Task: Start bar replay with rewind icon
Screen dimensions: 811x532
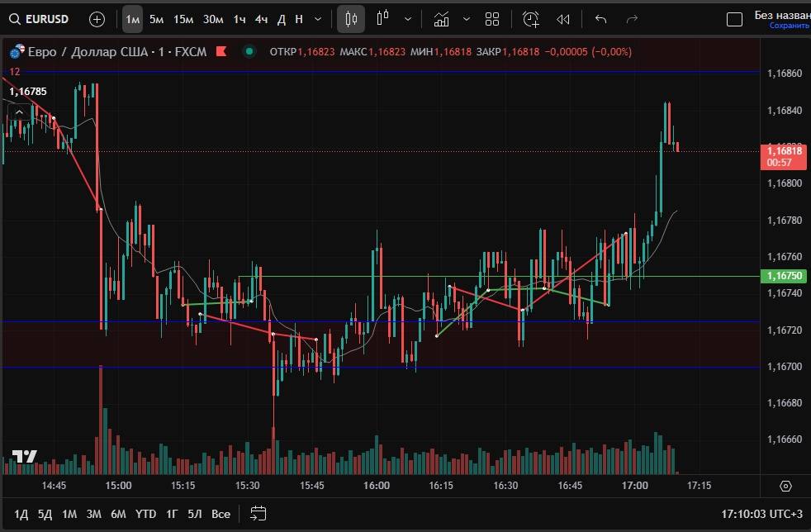Action: pos(563,19)
